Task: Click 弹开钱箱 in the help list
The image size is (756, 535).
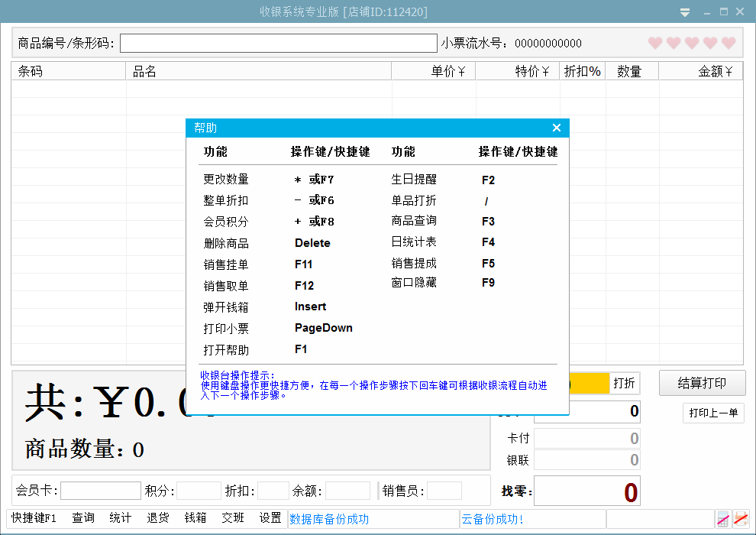Action: 225,307
